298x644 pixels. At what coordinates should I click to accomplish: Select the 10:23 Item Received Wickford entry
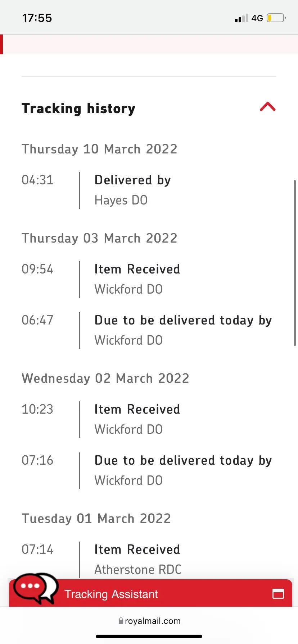[149, 419]
